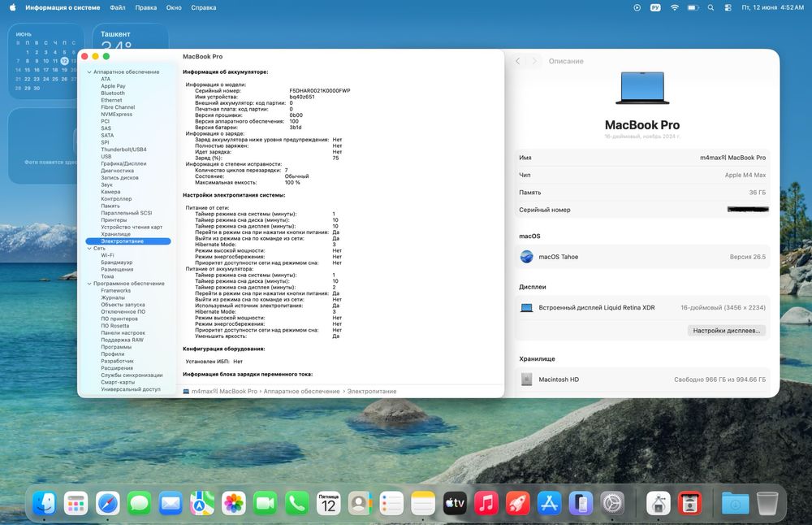Show Wi-Fi status in menu bar

pyautogui.click(x=674, y=8)
